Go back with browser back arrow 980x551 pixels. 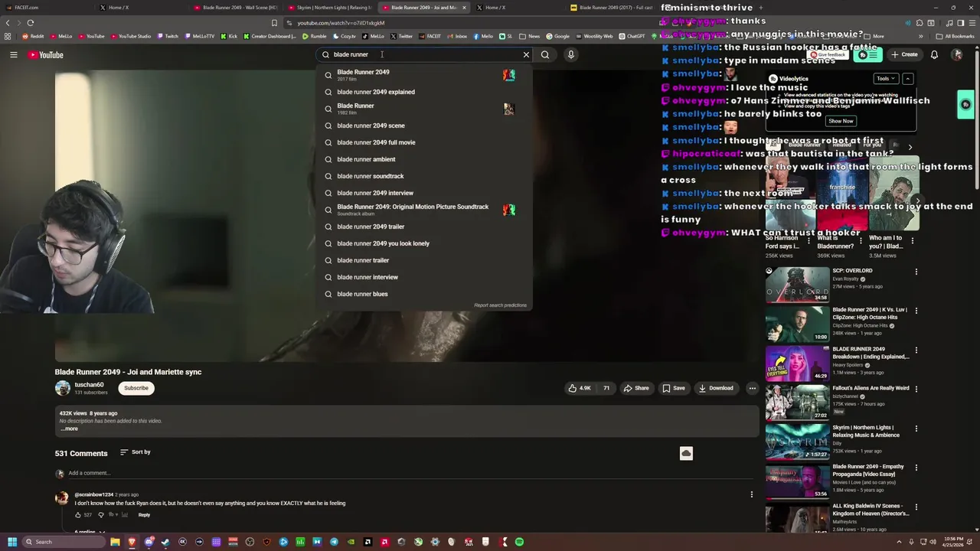(x=8, y=23)
